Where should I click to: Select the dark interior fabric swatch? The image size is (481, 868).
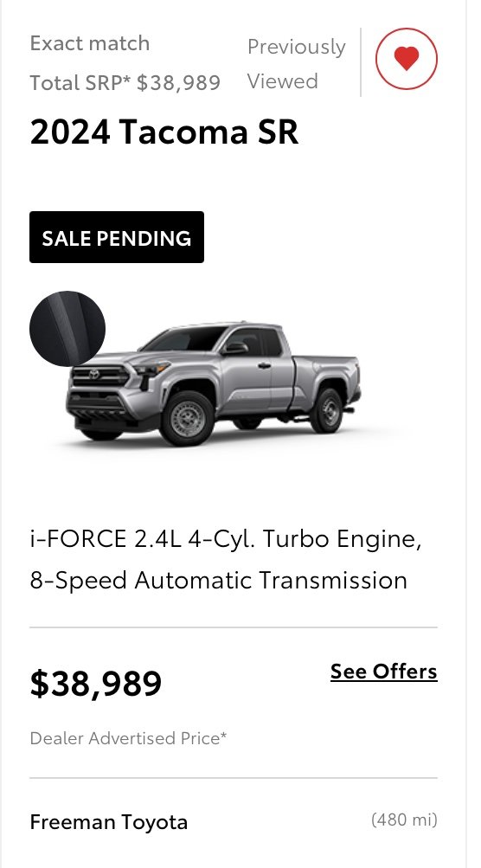(x=67, y=328)
